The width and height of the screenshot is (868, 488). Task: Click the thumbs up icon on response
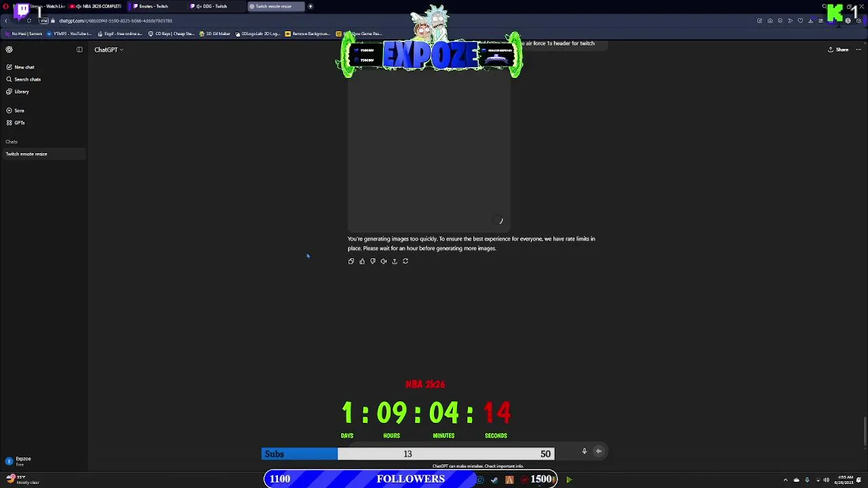362,261
